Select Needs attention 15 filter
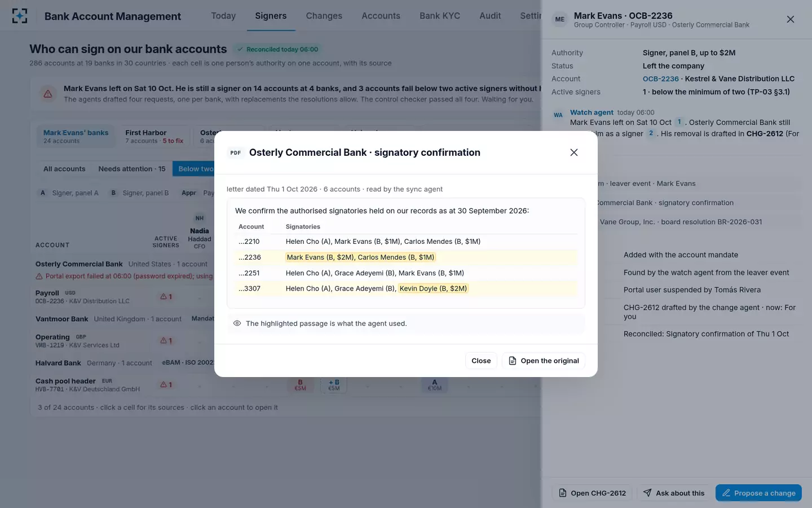 (132, 169)
